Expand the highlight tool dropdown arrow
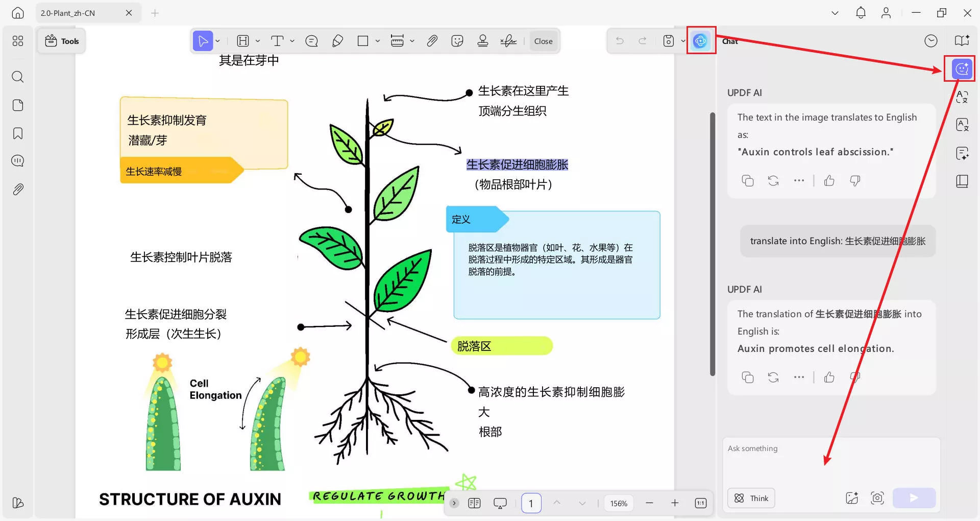 [258, 41]
